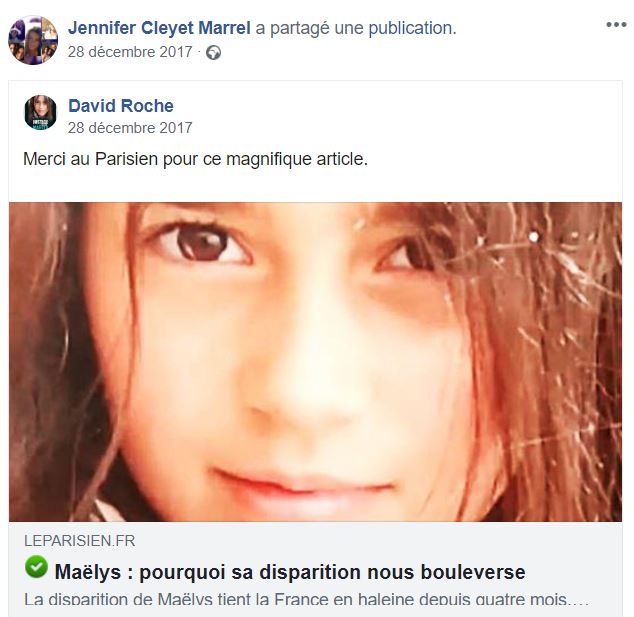Open Jennifer's post timestamp 28 décembre 2017
Screen dimensions: 634x617
(130, 52)
